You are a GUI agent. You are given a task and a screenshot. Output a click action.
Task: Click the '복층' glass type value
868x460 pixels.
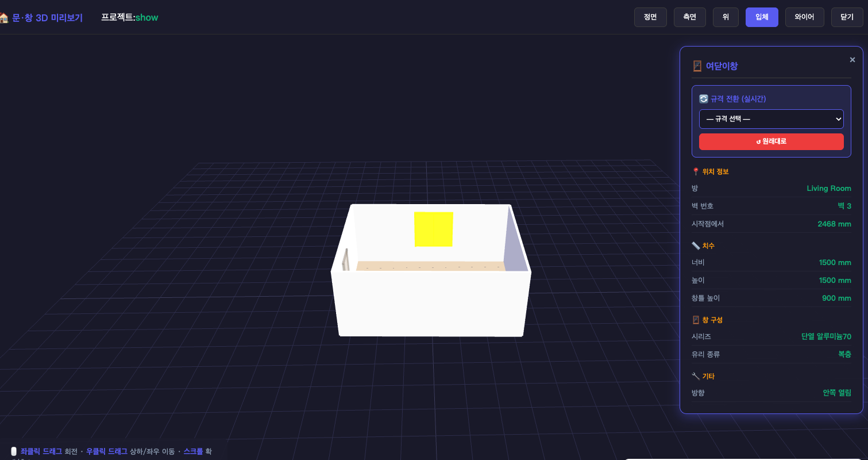pos(844,354)
